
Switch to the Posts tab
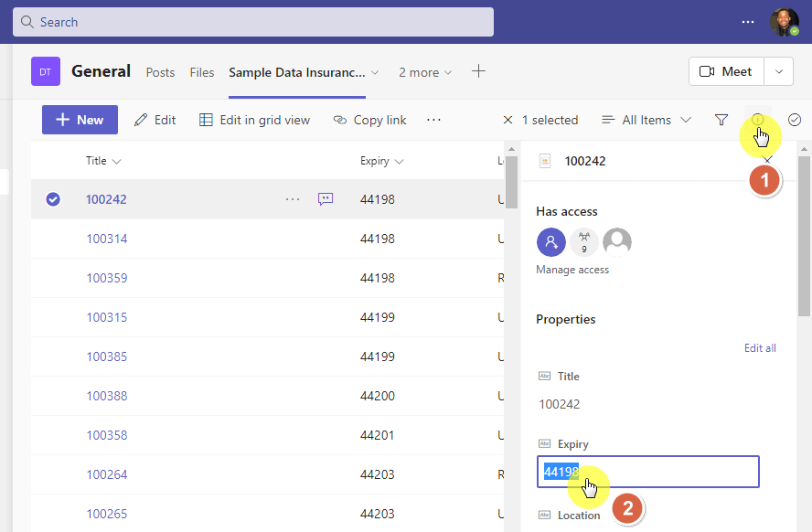(x=160, y=72)
